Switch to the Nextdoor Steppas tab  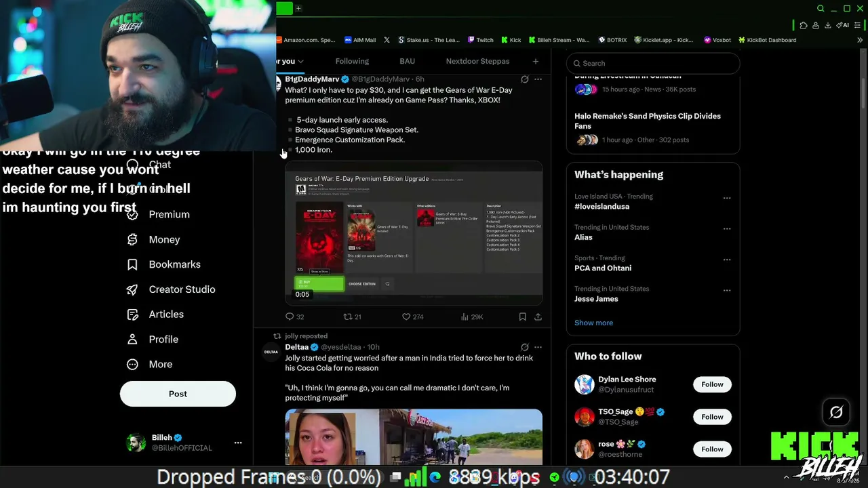pos(477,61)
